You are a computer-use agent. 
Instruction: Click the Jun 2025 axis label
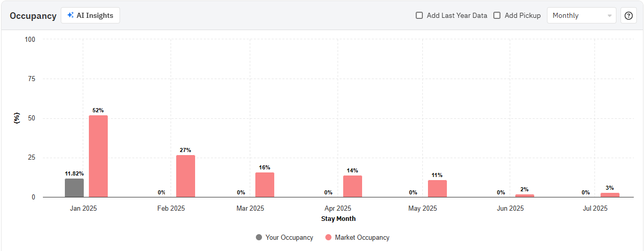pos(510,208)
